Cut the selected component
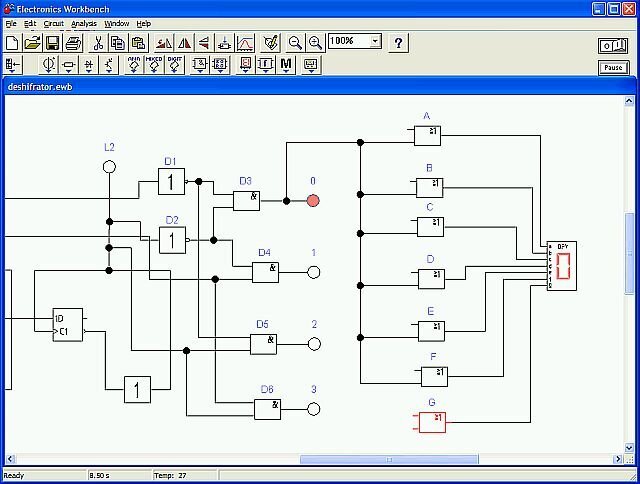 coord(98,42)
